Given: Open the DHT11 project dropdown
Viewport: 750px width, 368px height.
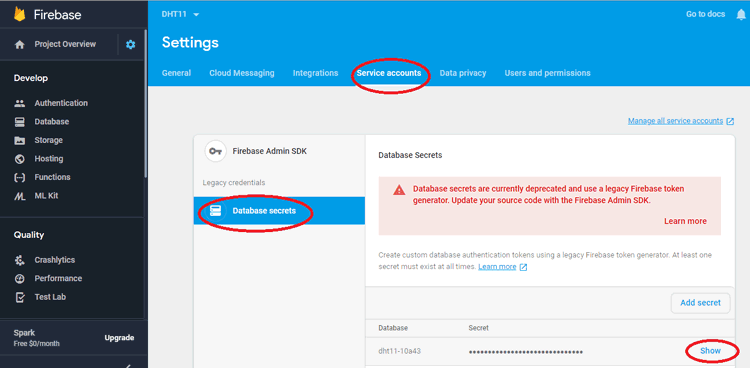Looking at the screenshot, I should [180, 14].
